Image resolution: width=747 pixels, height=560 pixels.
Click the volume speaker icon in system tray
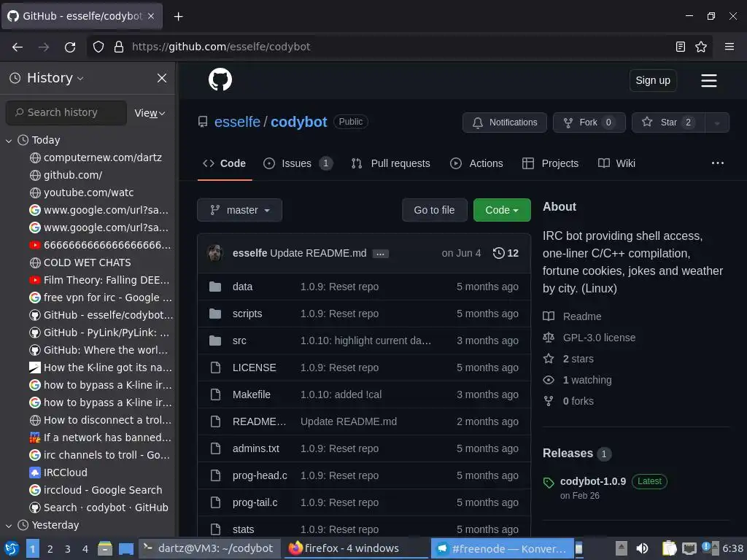tap(642, 548)
